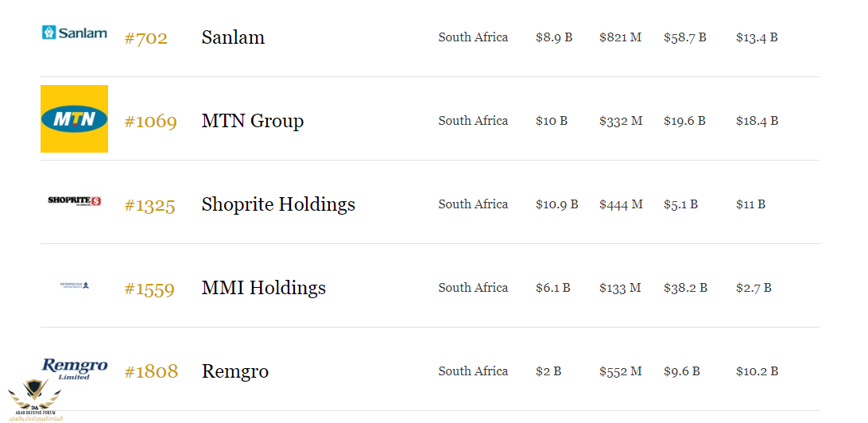Screen dimensions: 868x423
Task: Select rank #1325
Action: (149, 205)
